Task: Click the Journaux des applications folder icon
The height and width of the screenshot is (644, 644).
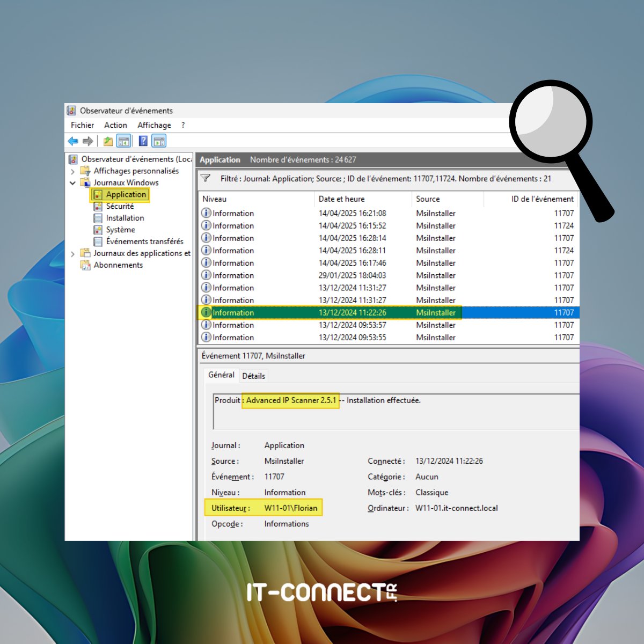Action: (x=85, y=253)
